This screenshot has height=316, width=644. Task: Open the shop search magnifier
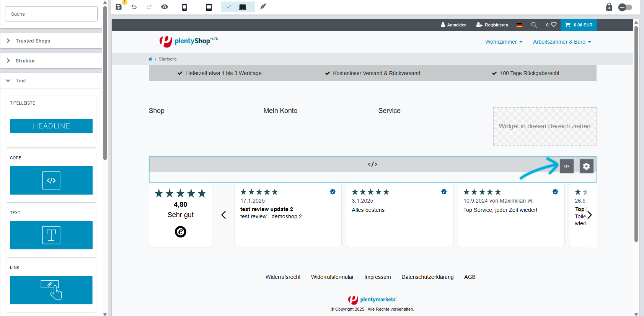pos(534,25)
